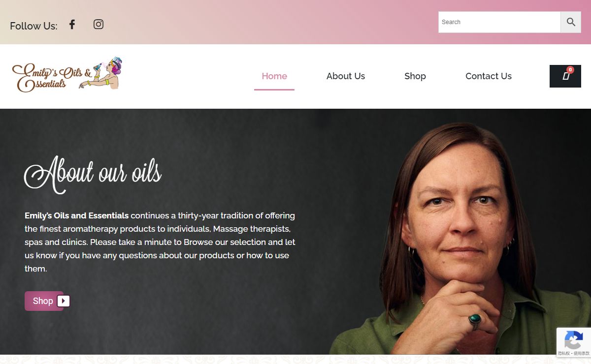The width and height of the screenshot is (591, 364).
Task: Open the reCAPTCHA terms link
Action: click(582, 354)
